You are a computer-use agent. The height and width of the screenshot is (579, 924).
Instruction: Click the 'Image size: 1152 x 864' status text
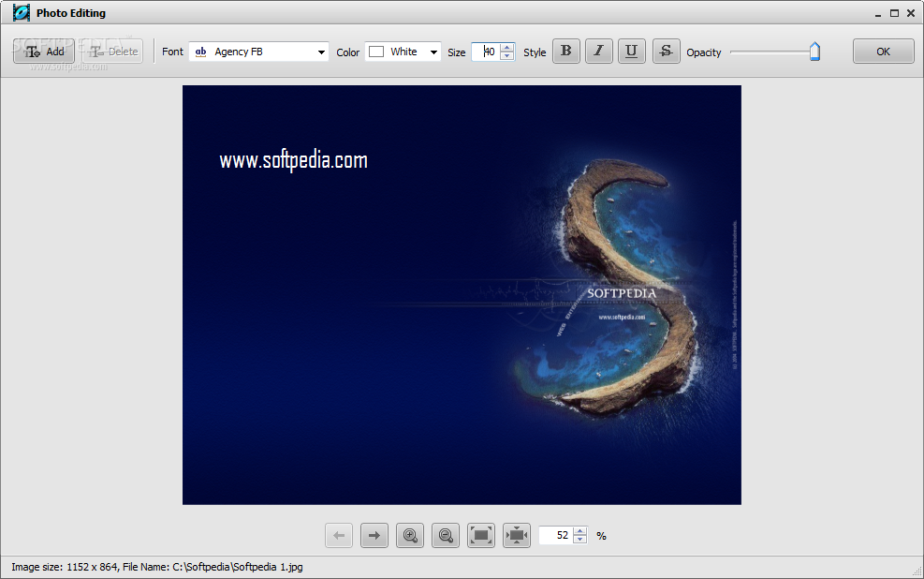point(65,567)
